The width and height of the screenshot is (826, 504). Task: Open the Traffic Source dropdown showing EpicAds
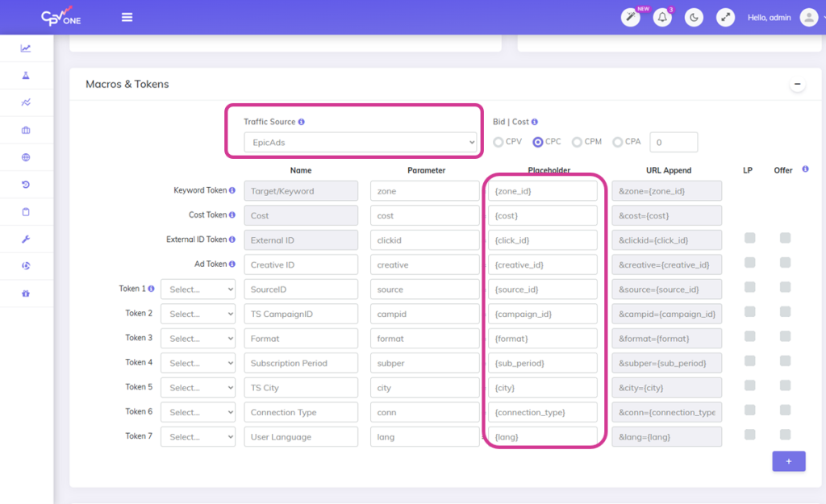(361, 142)
